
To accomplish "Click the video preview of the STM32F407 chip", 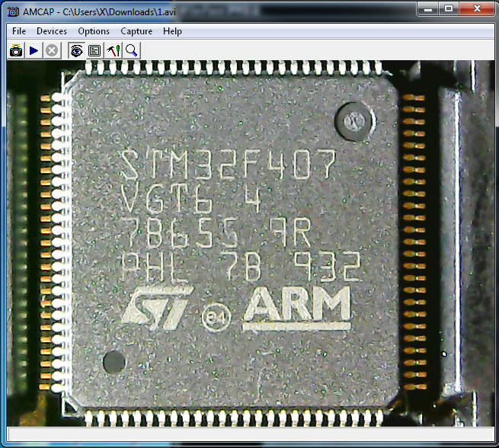I will point(251,243).
